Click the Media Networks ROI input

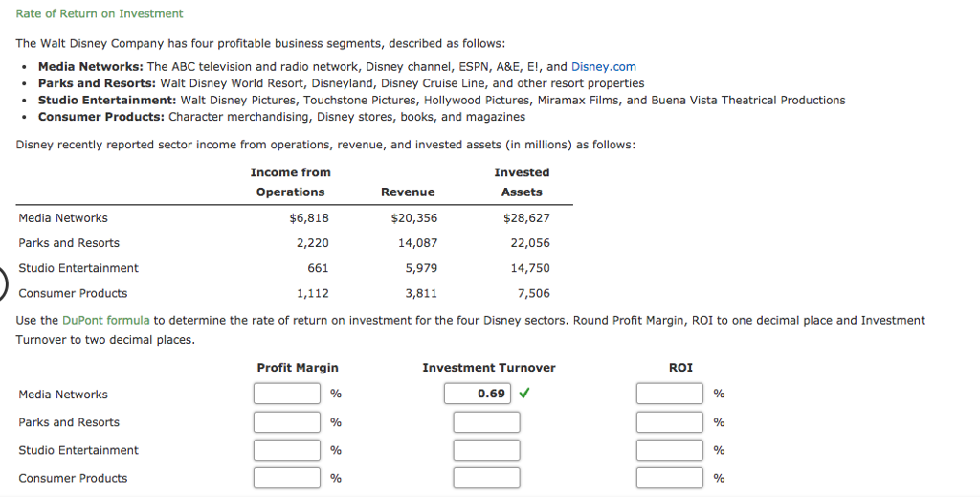[670, 394]
